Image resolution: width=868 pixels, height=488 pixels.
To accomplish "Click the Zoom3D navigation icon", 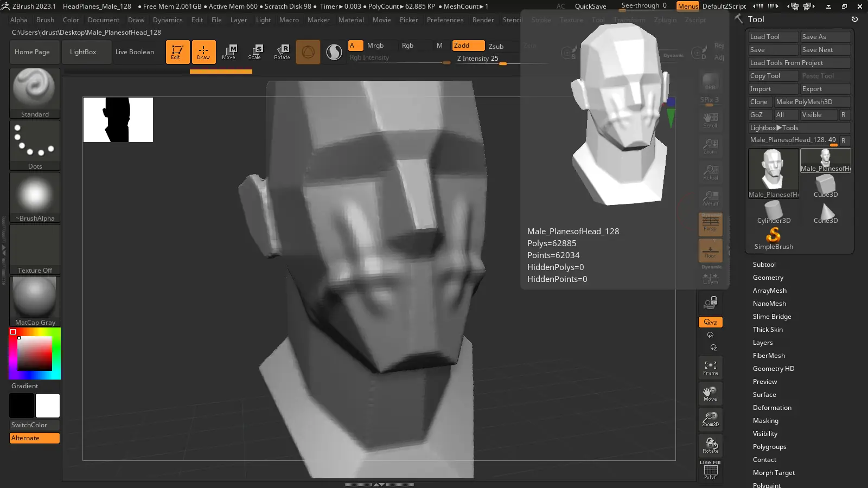I will tap(710, 419).
